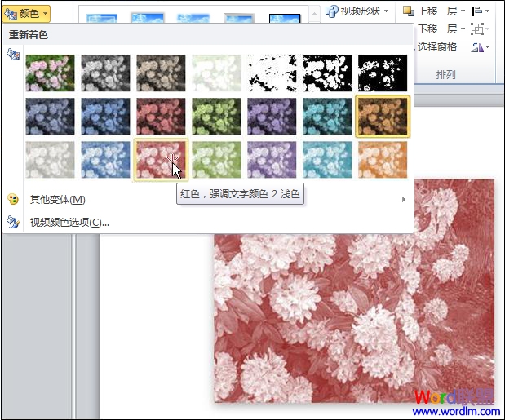Pick the dark orange recolor swatch
Viewport: 505px width, 420px height.
pos(383,116)
